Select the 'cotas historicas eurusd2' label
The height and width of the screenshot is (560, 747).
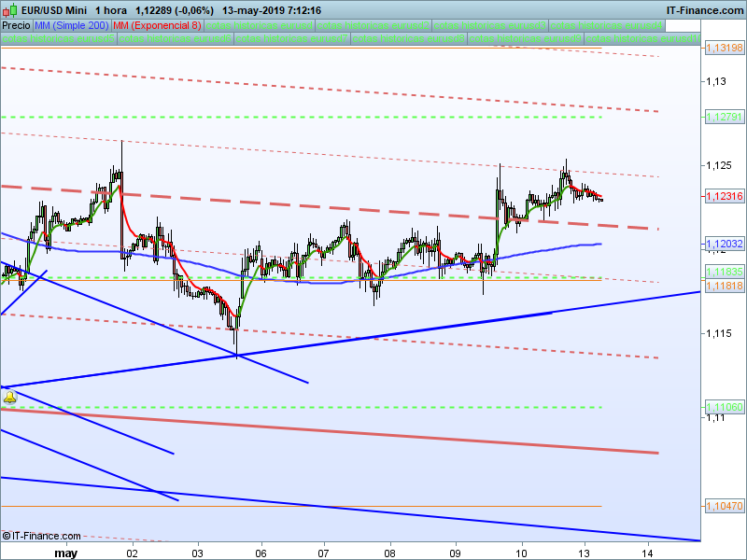tap(373, 25)
